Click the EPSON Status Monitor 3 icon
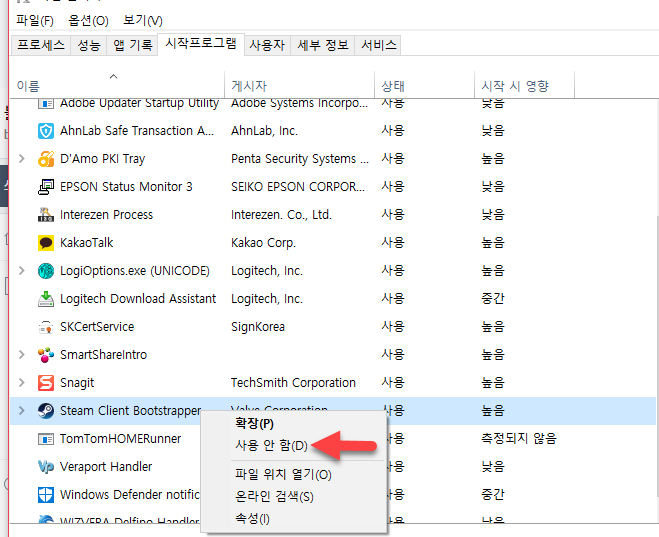This screenshot has height=537, width=659. (x=46, y=187)
